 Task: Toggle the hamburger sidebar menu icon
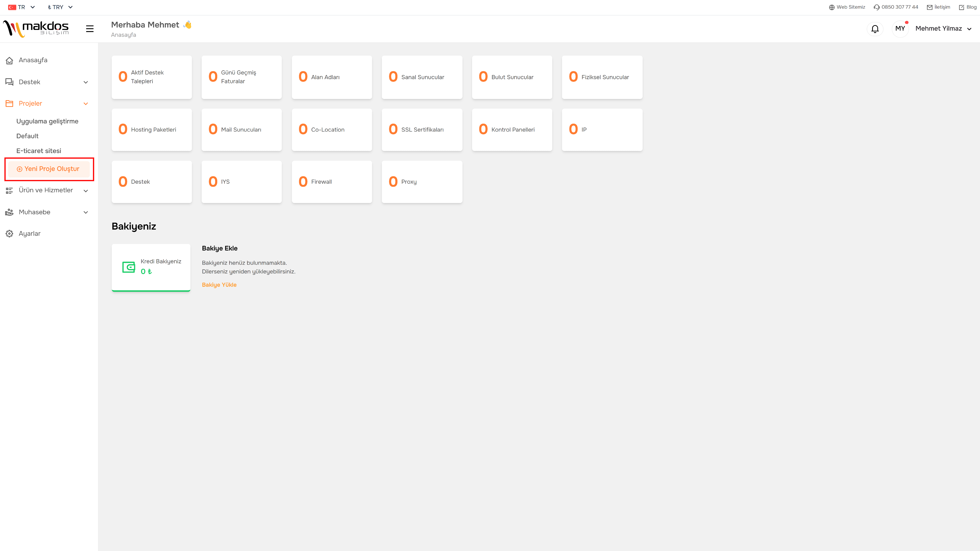[x=90, y=29]
